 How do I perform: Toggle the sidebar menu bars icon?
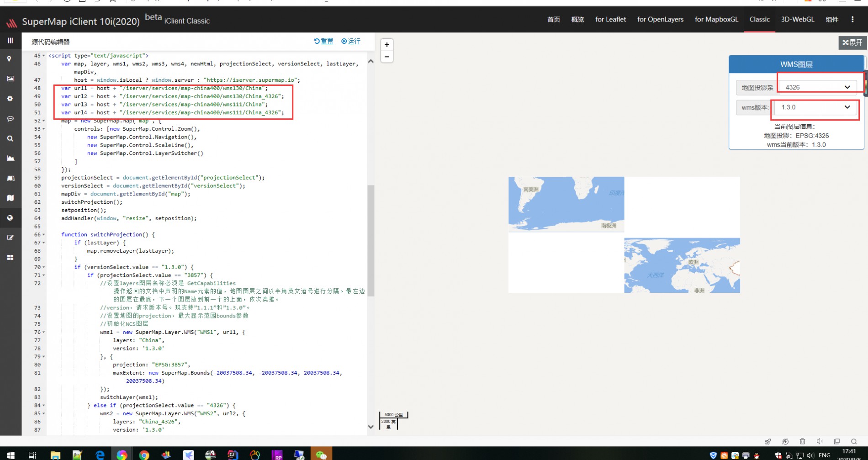(10, 41)
